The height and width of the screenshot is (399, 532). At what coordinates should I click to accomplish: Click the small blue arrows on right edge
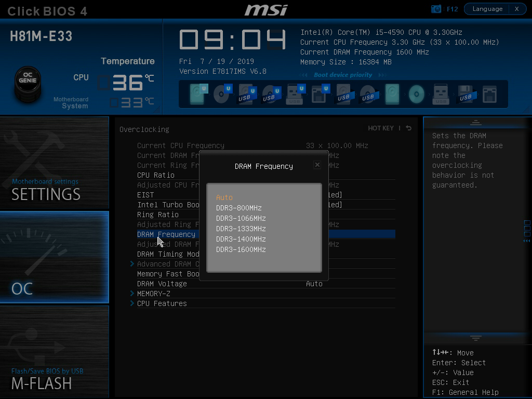tap(527, 241)
